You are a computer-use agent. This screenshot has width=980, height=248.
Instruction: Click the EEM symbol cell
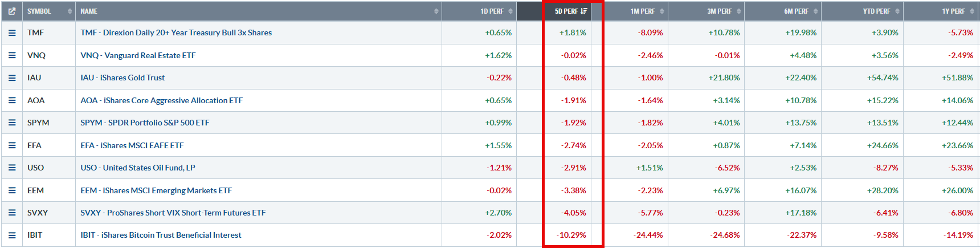click(x=49, y=190)
